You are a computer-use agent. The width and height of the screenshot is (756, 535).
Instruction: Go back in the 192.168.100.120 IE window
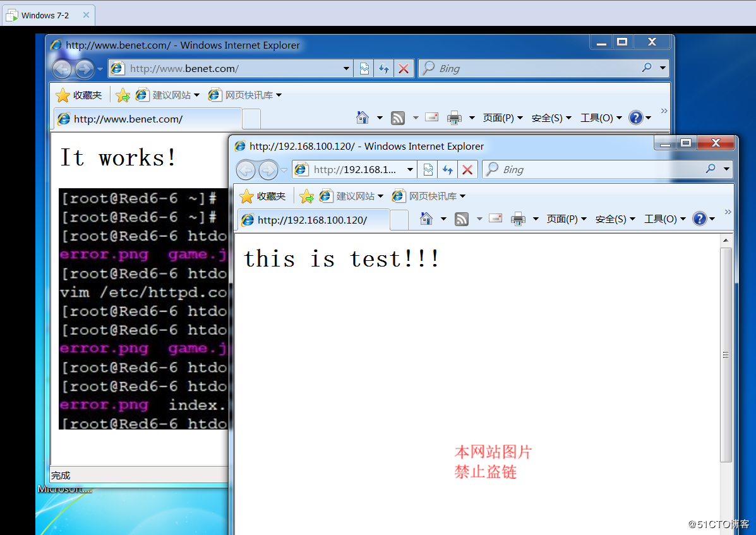point(246,170)
